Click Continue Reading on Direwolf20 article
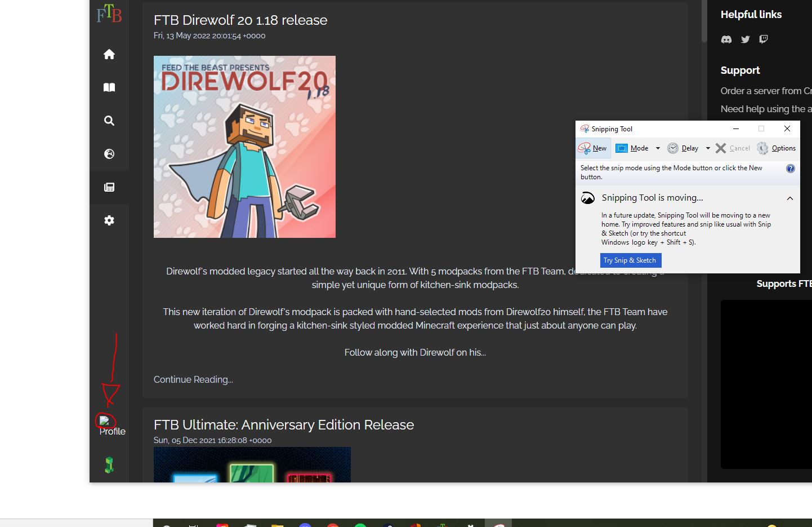Image resolution: width=812 pixels, height=527 pixels. click(x=193, y=379)
